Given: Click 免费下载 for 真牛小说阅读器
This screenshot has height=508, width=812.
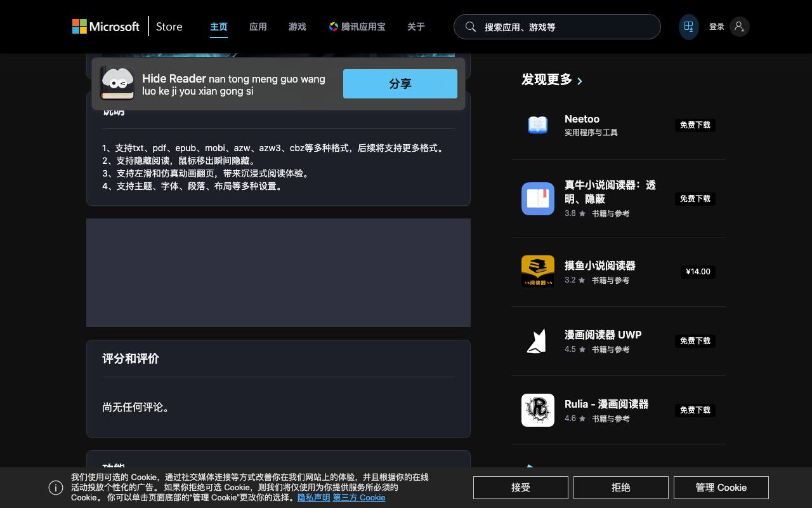Looking at the screenshot, I should [x=695, y=199].
